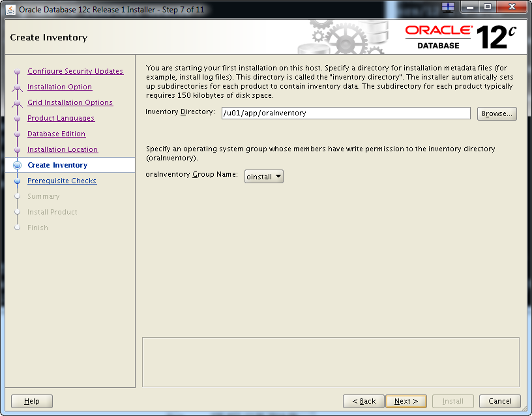Click Next to continue the installation
This screenshot has width=532, height=416.
click(x=406, y=401)
